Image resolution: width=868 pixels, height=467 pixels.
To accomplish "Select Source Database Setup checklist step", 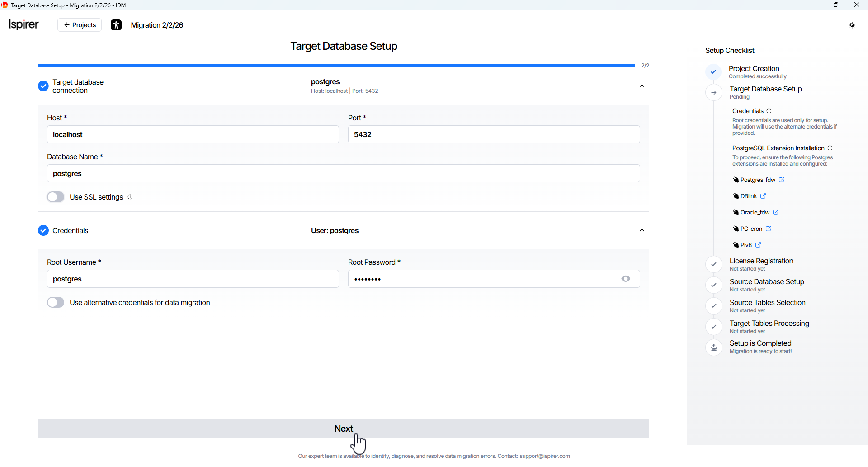I will (766, 282).
